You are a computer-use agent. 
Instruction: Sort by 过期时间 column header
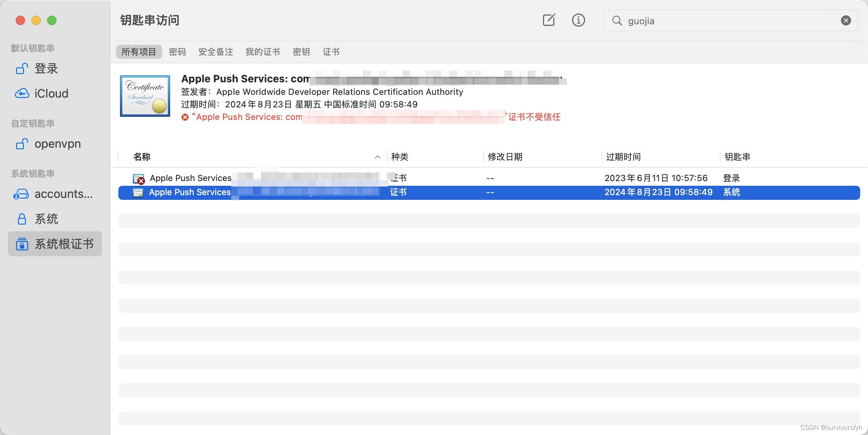[623, 157]
